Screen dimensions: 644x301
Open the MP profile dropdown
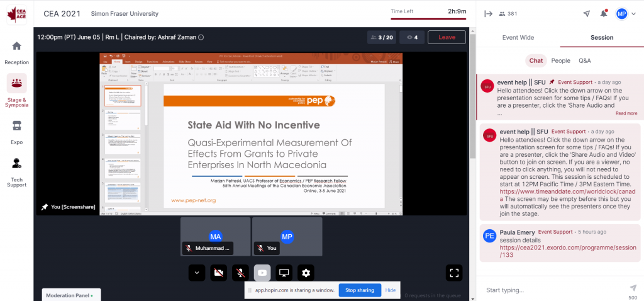(x=625, y=13)
